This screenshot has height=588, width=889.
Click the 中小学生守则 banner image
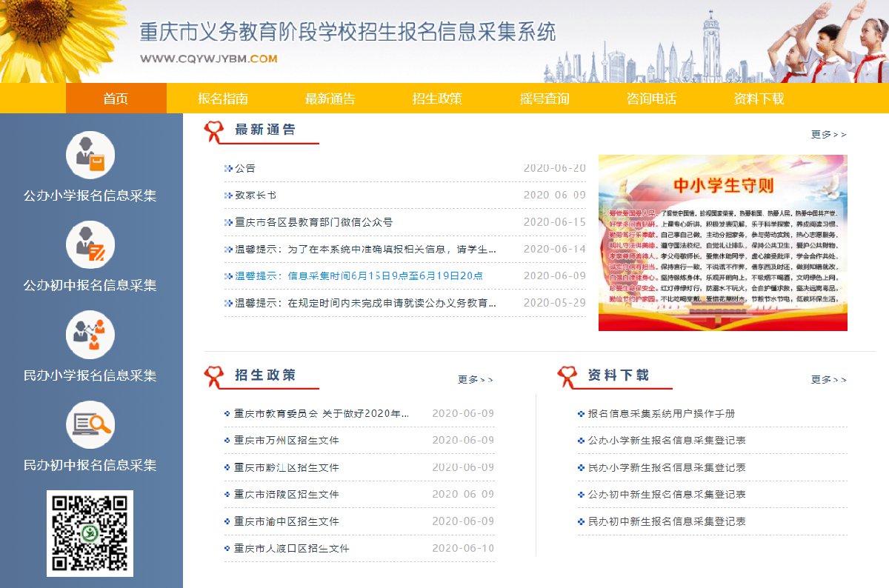point(722,243)
